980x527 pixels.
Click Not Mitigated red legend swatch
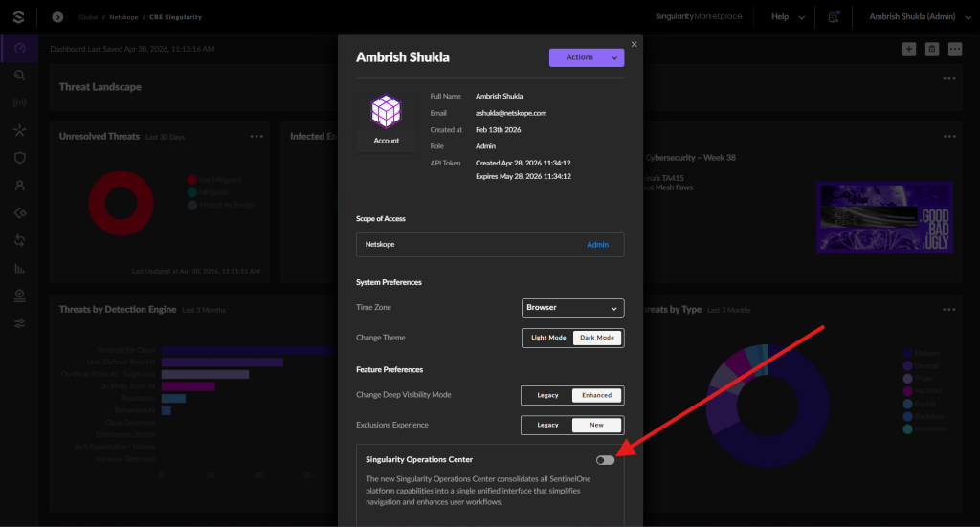tap(191, 180)
